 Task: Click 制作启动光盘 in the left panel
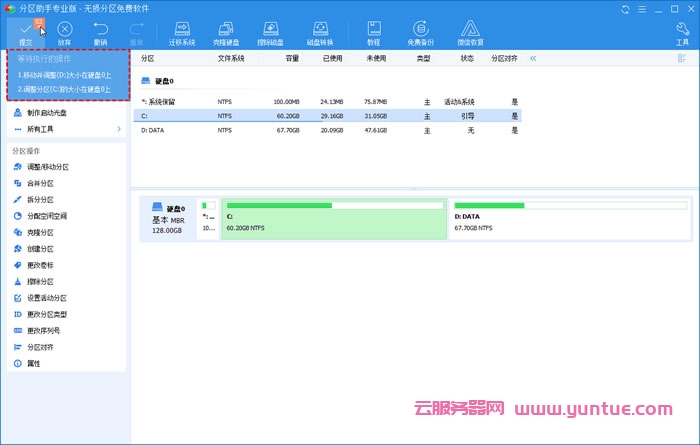(47, 112)
